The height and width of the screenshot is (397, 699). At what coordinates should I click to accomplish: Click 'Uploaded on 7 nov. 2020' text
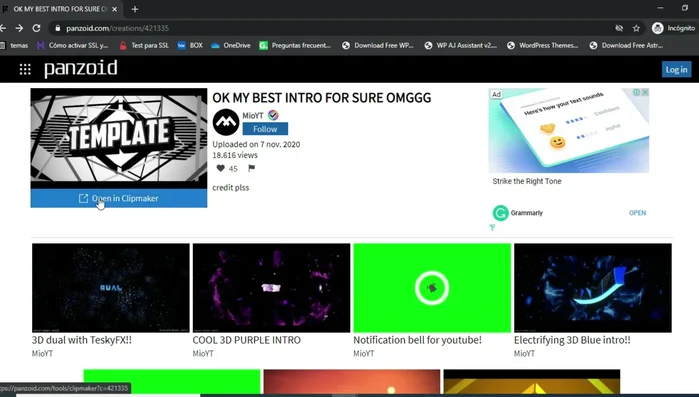coord(256,144)
